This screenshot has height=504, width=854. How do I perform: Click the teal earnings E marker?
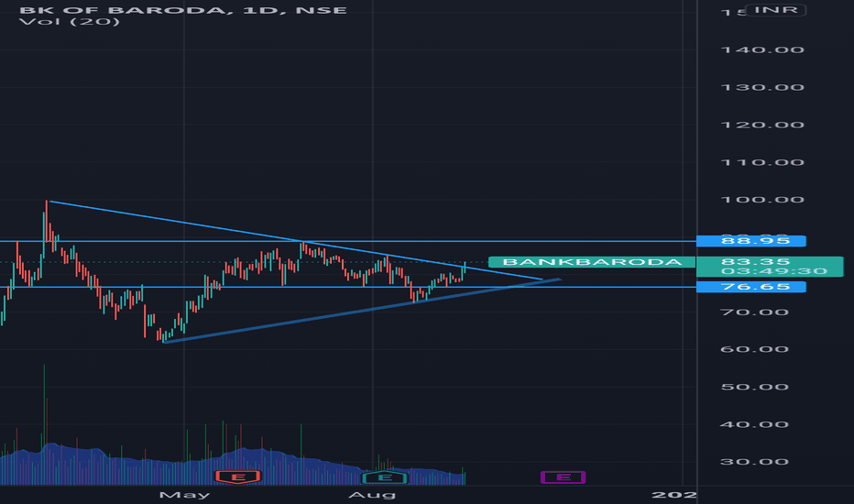click(x=385, y=477)
